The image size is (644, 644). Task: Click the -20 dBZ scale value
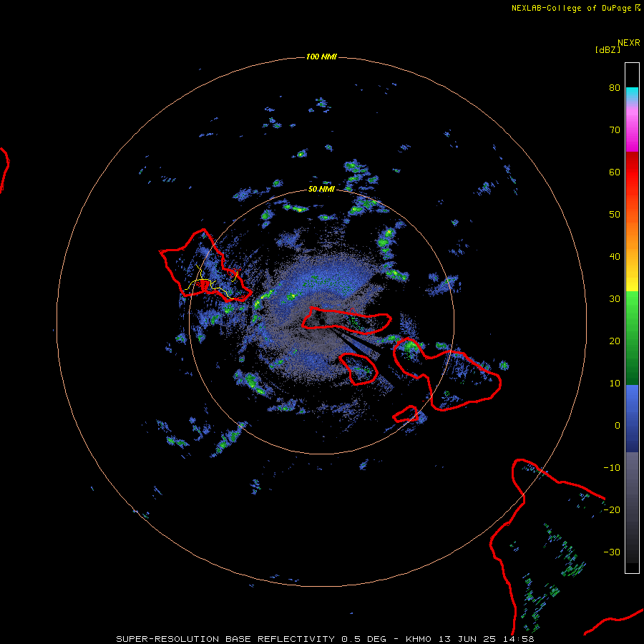[612, 510]
